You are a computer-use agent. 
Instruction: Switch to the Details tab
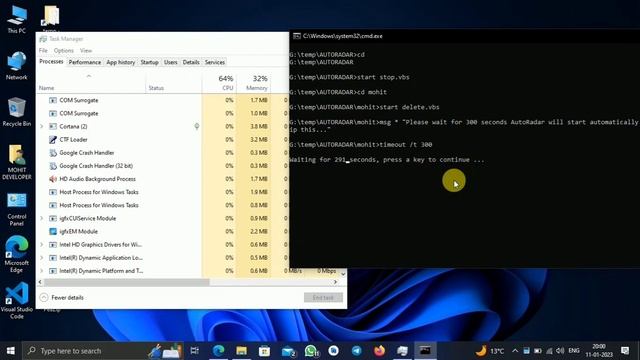pos(191,62)
